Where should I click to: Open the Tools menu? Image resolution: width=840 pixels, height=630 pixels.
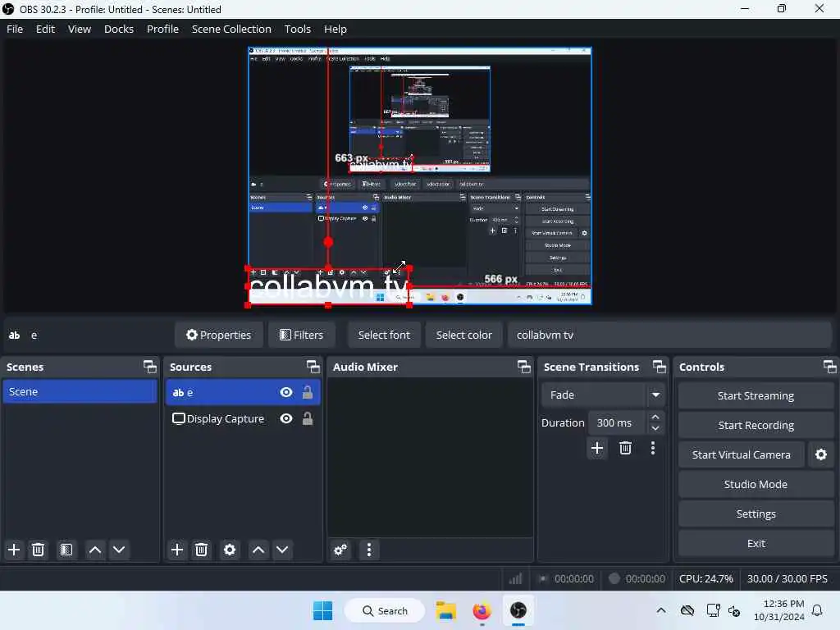pyautogui.click(x=297, y=29)
